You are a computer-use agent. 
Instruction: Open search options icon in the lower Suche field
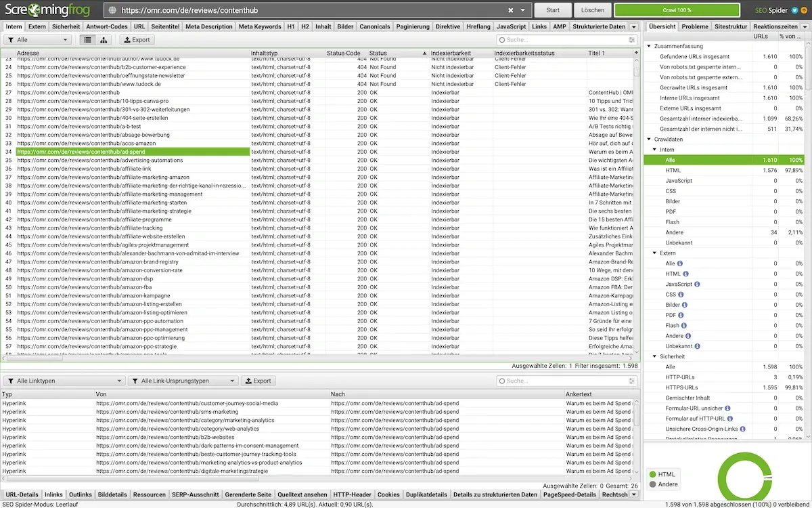[632, 381]
